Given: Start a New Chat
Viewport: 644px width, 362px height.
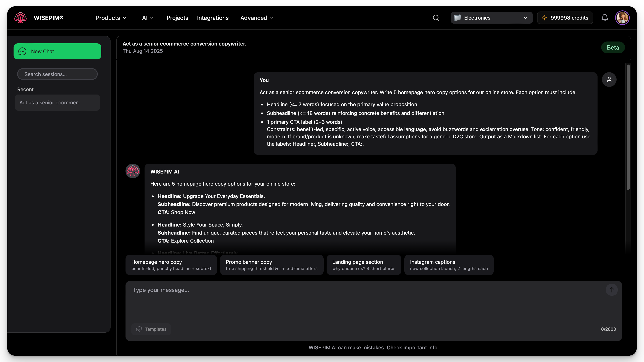Looking at the screenshot, I should tap(57, 51).
